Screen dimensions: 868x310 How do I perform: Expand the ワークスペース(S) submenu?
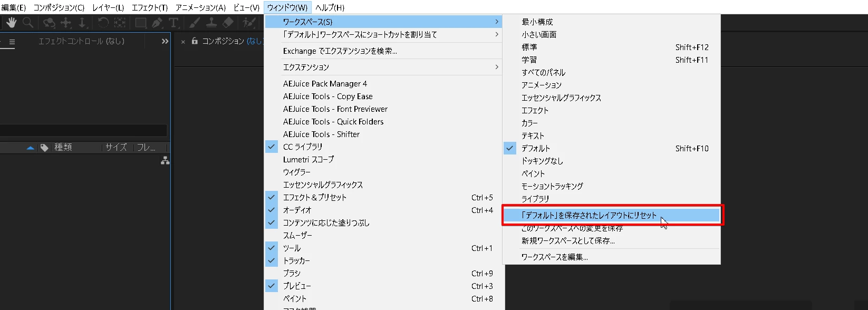(383, 22)
